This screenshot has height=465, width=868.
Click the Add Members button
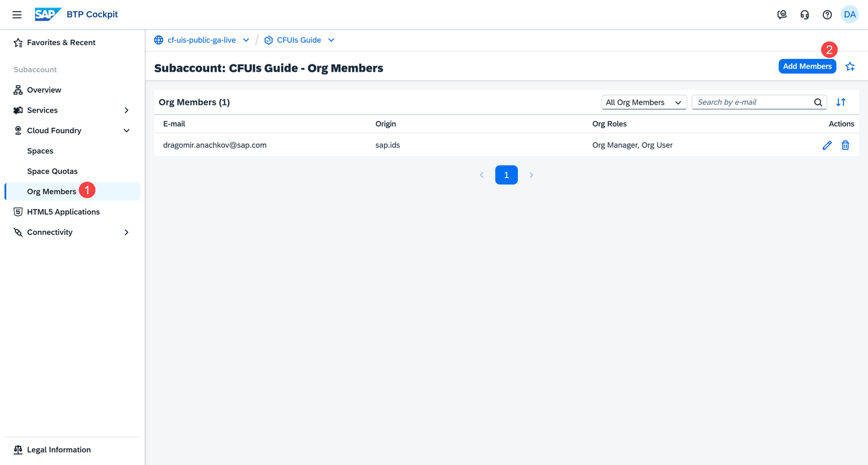click(x=807, y=66)
